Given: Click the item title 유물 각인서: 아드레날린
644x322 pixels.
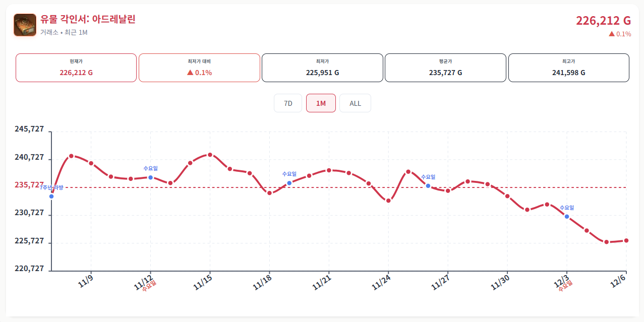Looking at the screenshot, I should [88, 20].
